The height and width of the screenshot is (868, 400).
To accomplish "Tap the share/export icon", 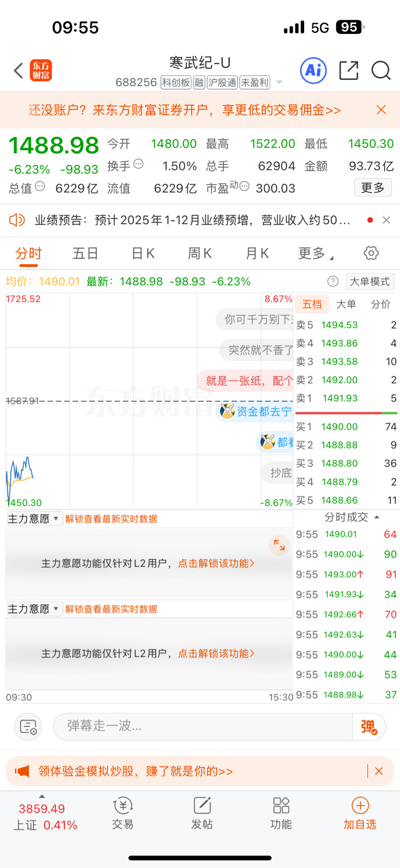I will tap(348, 70).
